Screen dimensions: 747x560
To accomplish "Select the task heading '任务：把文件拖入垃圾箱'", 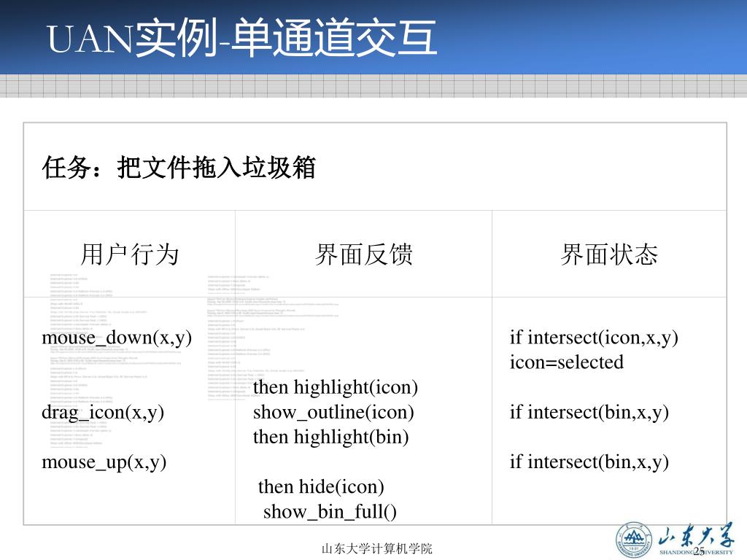I will point(179,168).
